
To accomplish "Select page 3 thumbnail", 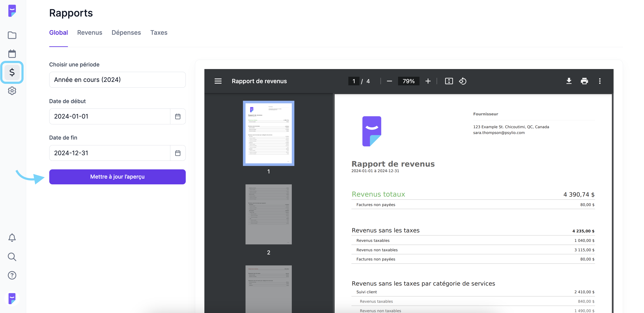I will [268, 289].
